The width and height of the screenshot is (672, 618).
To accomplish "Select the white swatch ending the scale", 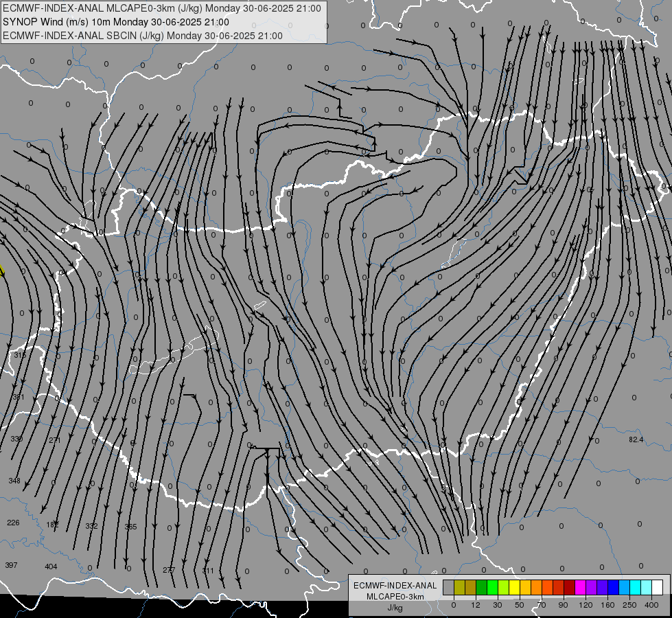I will (x=658, y=588).
